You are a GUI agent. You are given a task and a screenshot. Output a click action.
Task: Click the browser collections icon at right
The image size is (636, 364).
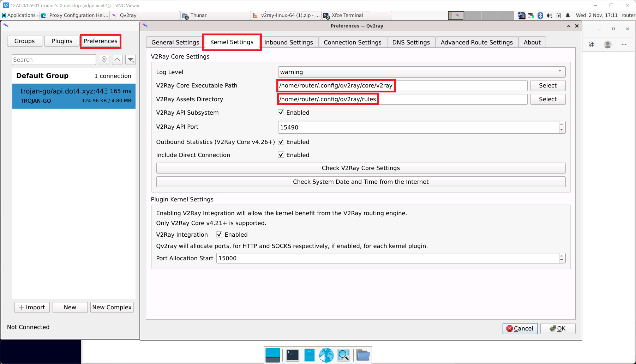point(592,44)
